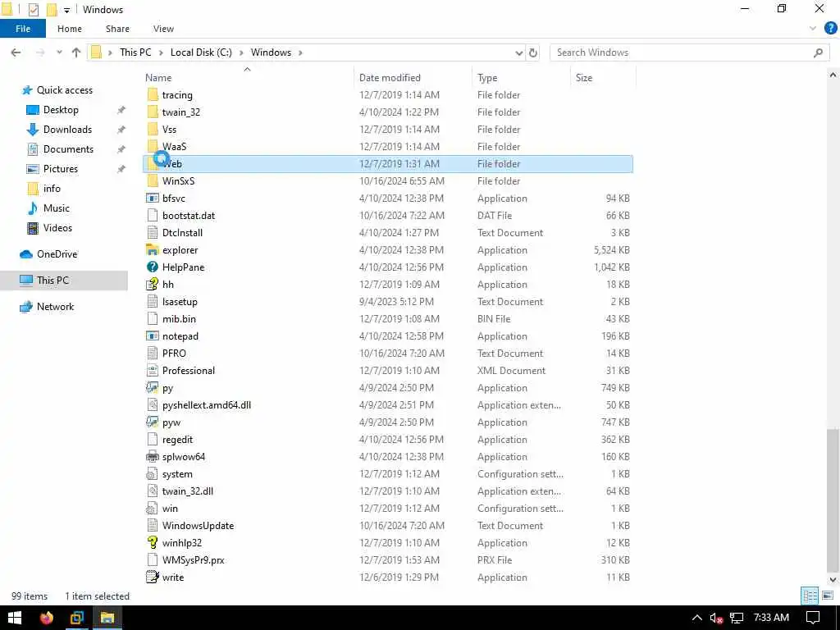
Task: Click the py Python launcher icon
Action: 153,388
